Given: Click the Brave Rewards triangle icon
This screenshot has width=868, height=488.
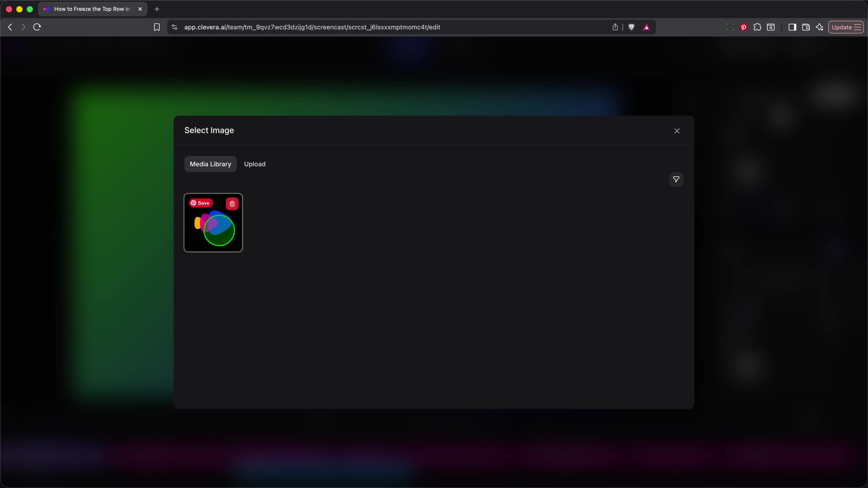Looking at the screenshot, I should pyautogui.click(x=647, y=27).
